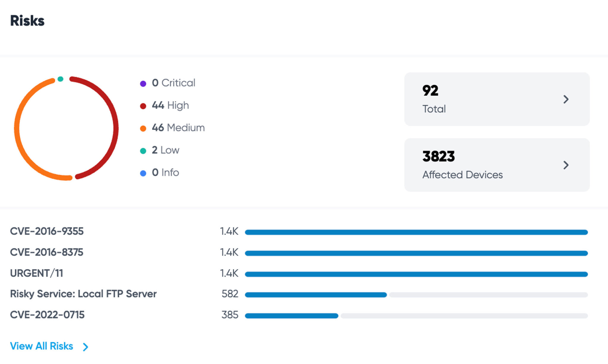608x364 pixels.
Task: Select the URGENT/11 risk row
Action: (x=299, y=273)
